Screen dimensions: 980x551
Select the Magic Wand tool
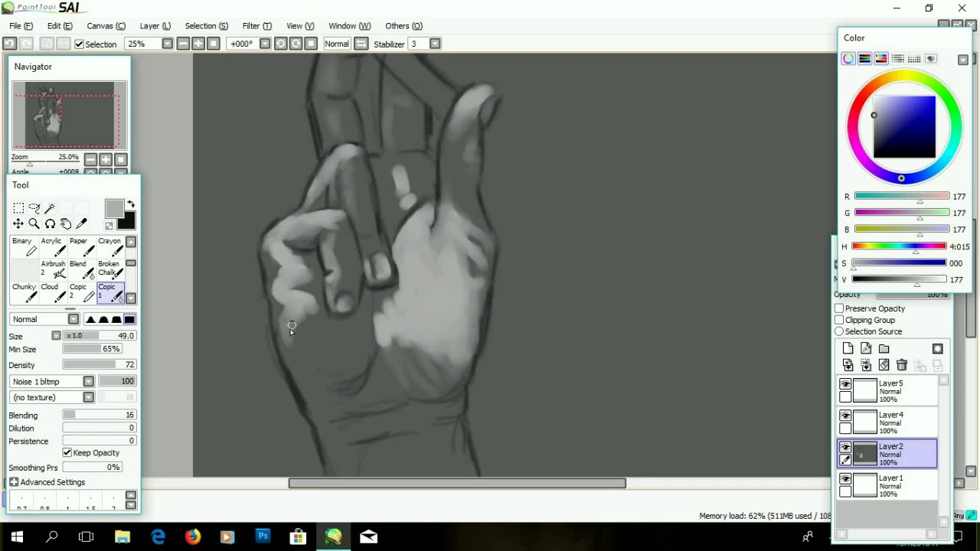click(x=50, y=208)
